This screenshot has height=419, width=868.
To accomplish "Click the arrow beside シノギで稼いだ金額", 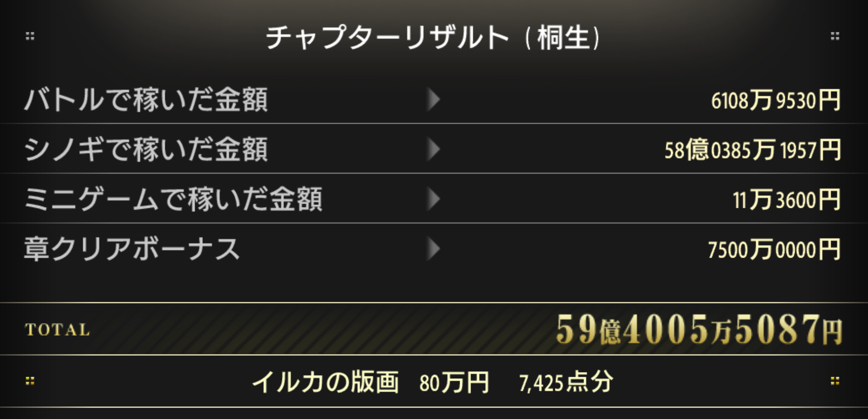I will click(434, 150).
